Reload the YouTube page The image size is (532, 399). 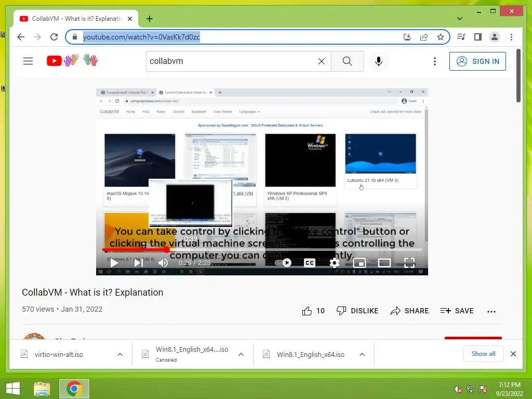[x=54, y=37]
